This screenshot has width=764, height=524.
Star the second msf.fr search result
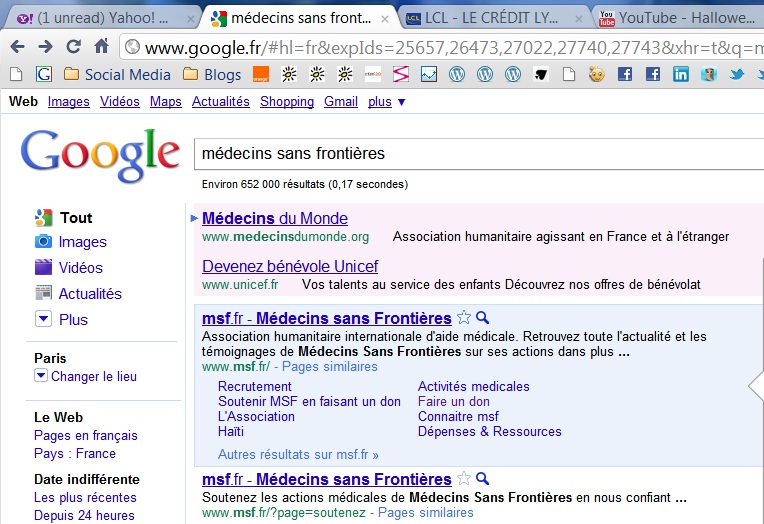(x=464, y=479)
